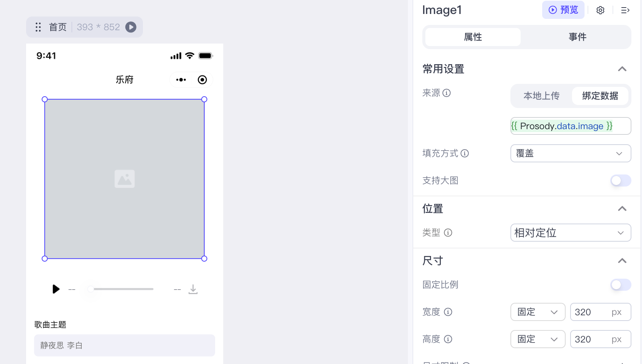This screenshot has height=364, width=642.
Task: Switch to the 事件 tab
Action: click(577, 37)
